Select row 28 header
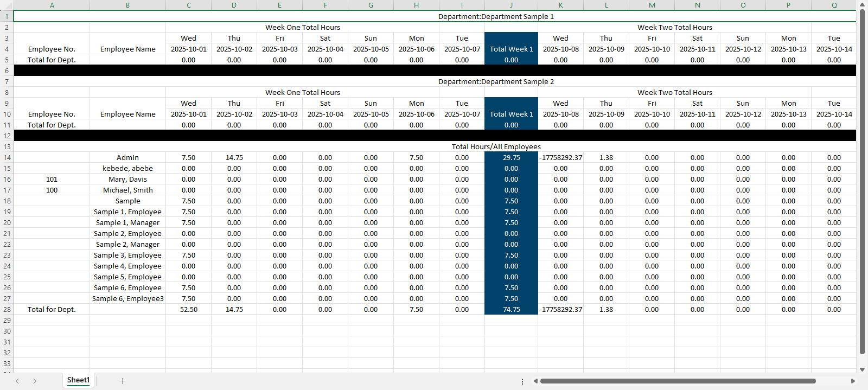The width and height of the screenshot is (868, 390). [7, 309]
